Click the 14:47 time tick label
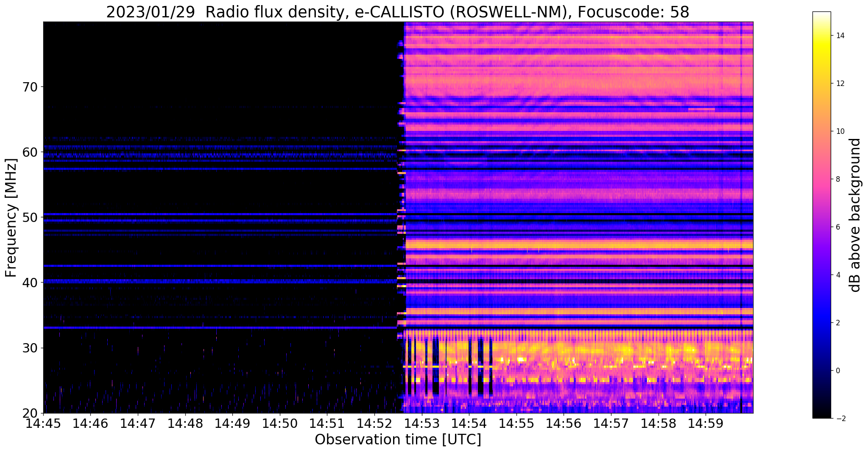Screen dimensions: 868x452 point(138,423)
